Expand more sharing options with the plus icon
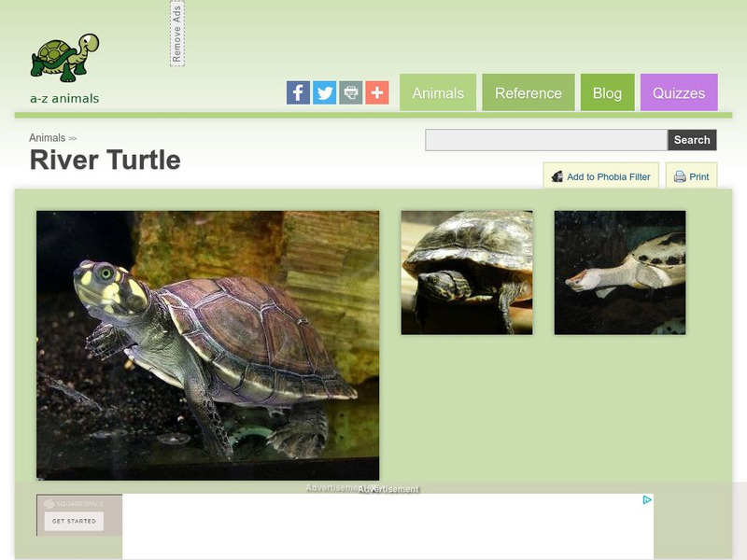The image size is (747, 560). [x=376, y=92]
